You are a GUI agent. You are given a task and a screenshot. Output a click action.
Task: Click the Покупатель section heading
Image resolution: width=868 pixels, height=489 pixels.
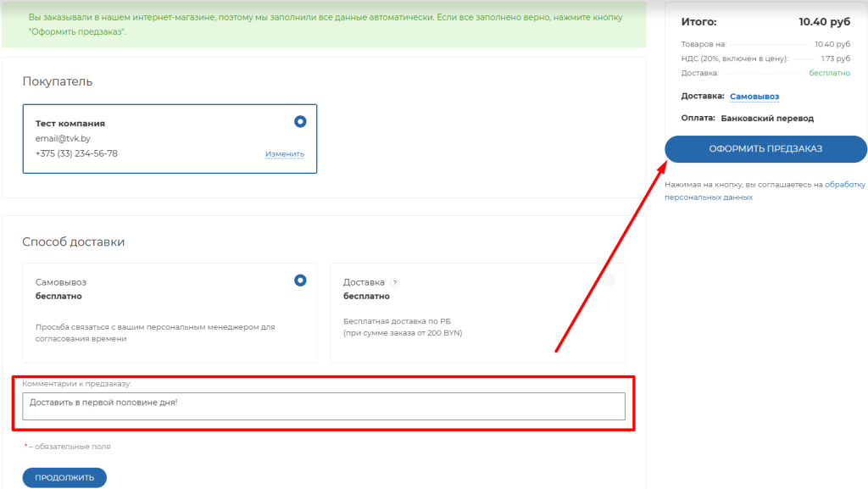(x=57, y=82)
